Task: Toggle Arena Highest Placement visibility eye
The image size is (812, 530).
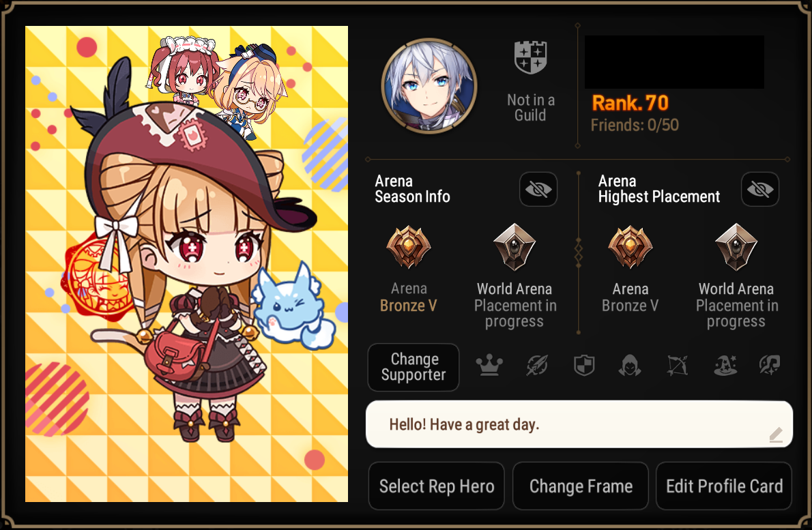Action: pos(759,190)
